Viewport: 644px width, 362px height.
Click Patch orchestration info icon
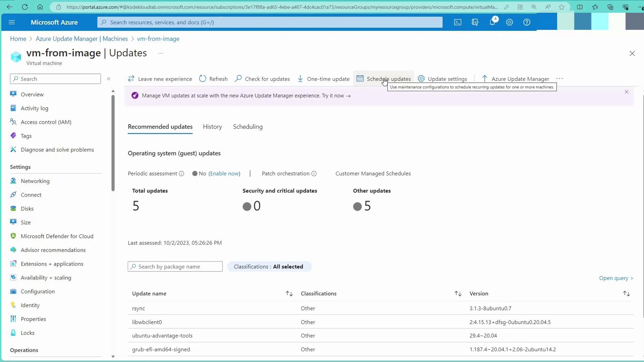pos(314,174)
